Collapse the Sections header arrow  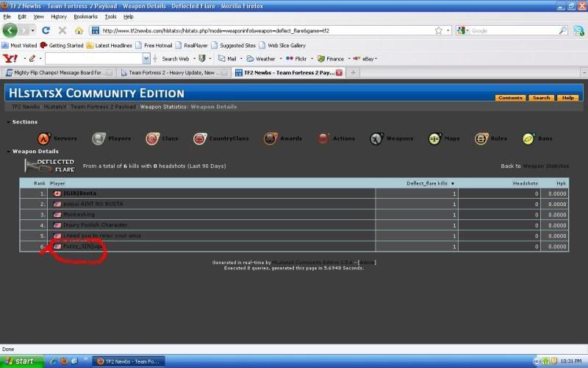click(x=8, y=122)
